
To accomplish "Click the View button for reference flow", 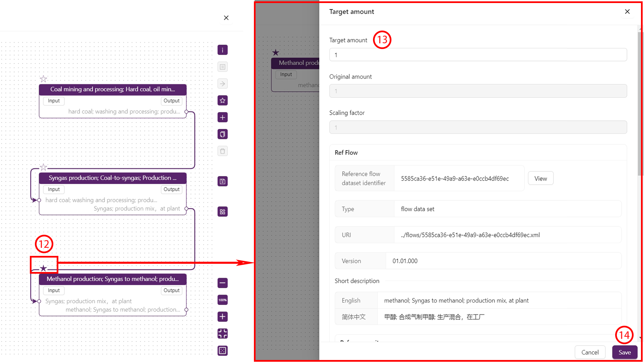I will (540, 178).
